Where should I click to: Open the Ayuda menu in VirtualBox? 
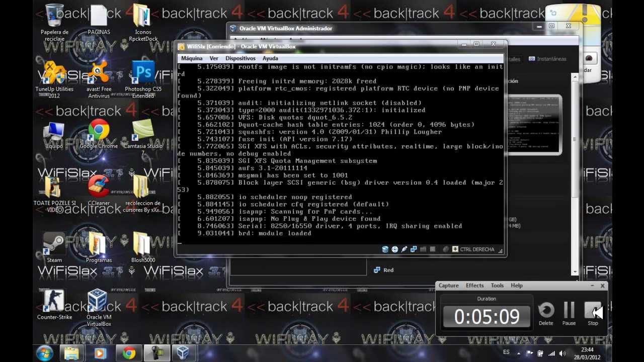tap(270, 58)
